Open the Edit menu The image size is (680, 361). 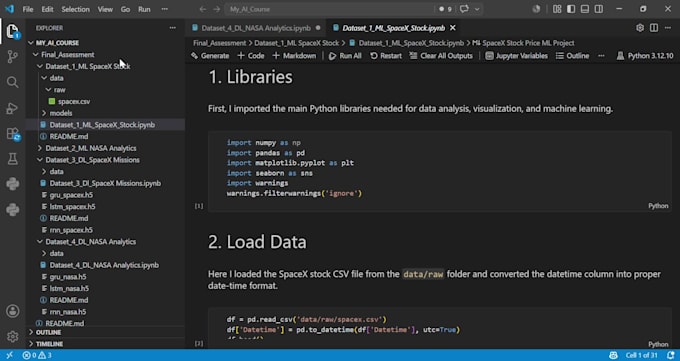pyautogui.click(x=47, y=9)
